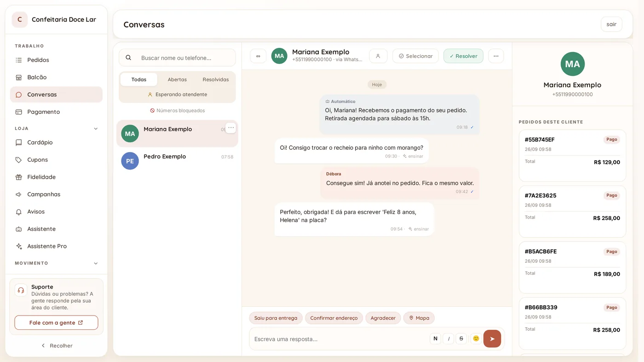Open Campanhas in the sidebar
Screen dimensions: 644x362
pyautogui.click(x=56, y=194)
